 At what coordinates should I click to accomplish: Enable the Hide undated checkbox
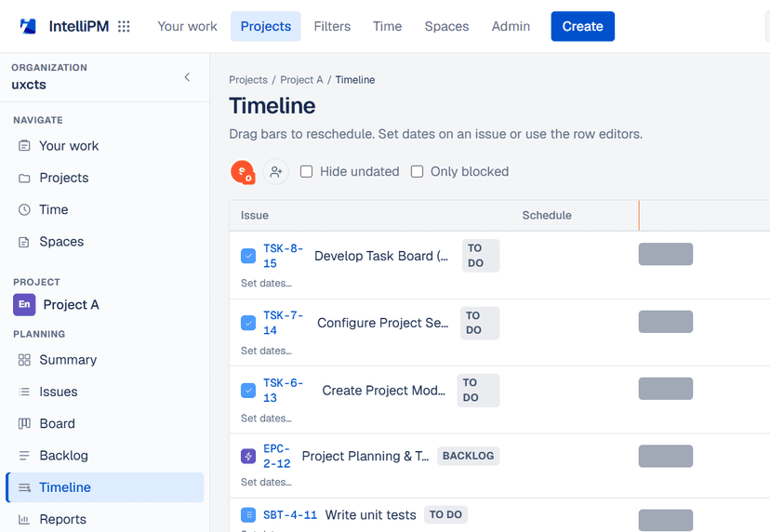(x=307, y=171)
